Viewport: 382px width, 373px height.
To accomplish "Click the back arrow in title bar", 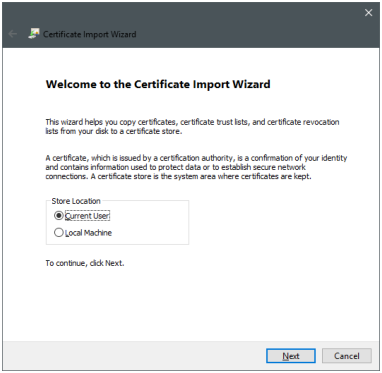I will [13, 34].
